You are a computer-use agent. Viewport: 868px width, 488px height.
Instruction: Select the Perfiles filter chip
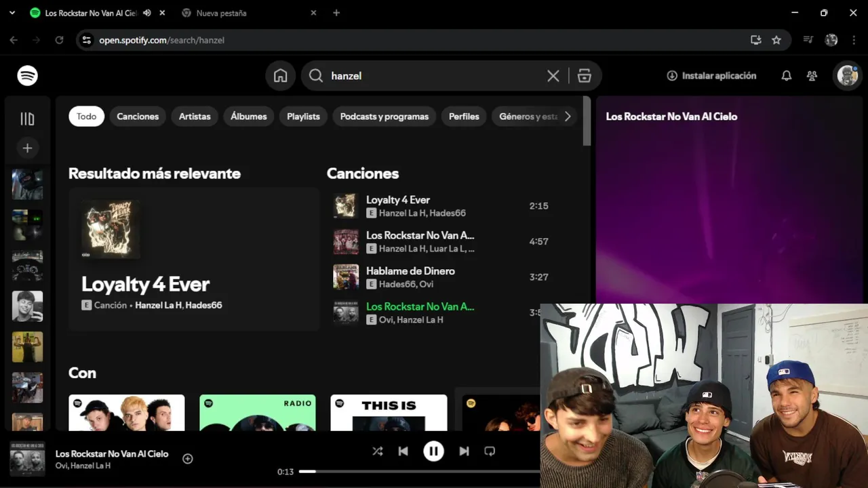(x=464, y=117)
